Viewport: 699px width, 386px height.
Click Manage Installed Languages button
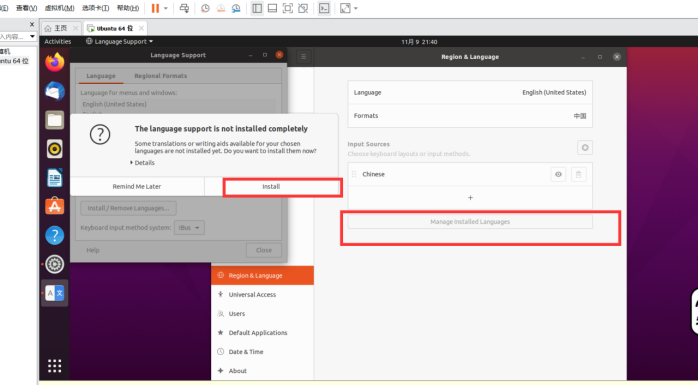coord(470,222)
